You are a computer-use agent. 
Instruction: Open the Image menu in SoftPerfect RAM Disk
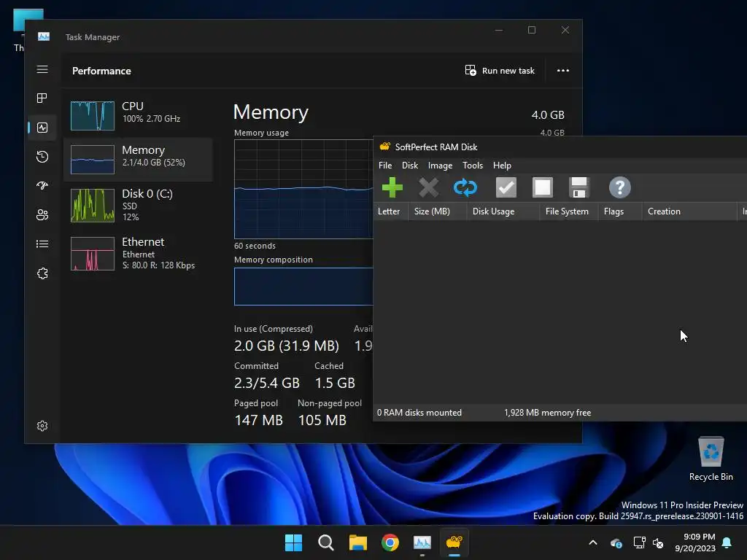click(x=440, y=166)
